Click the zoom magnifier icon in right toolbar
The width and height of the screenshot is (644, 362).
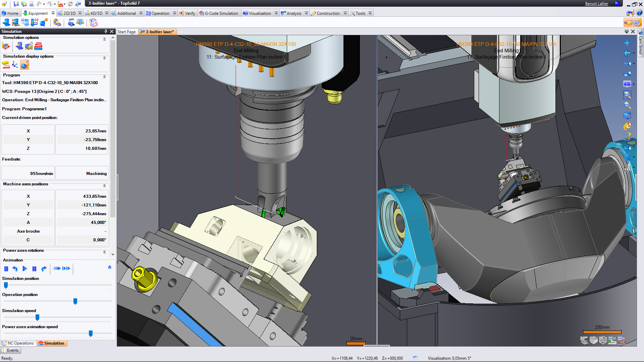(627, 105)
